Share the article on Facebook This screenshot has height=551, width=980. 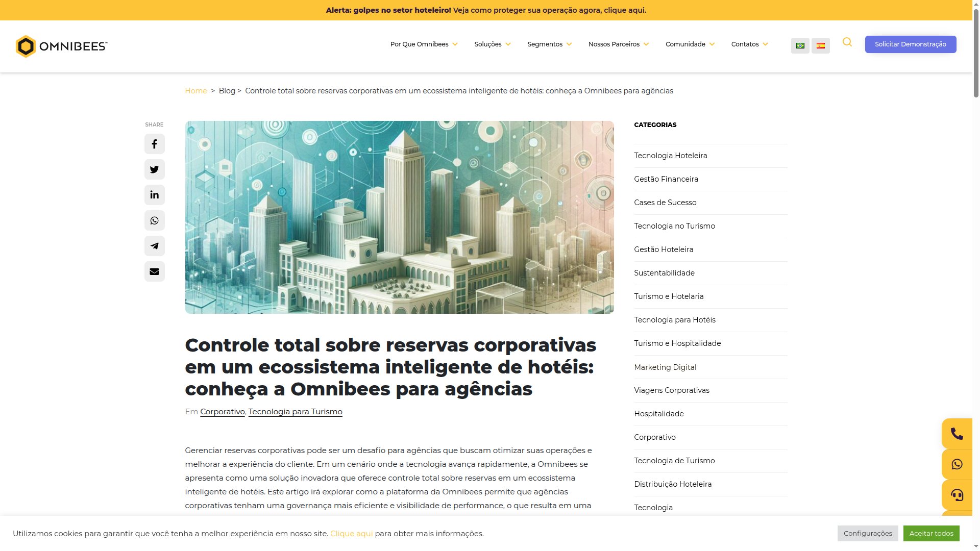154,144
